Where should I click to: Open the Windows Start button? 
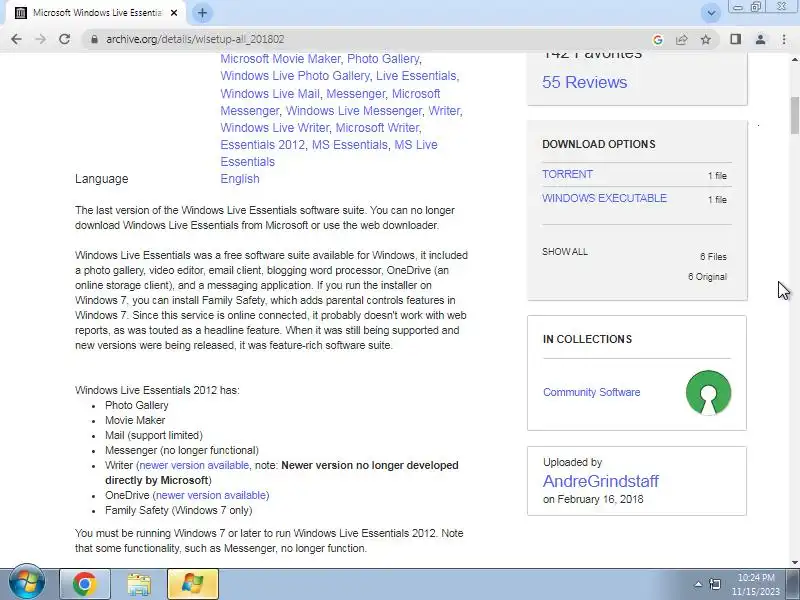pos(26,583)
